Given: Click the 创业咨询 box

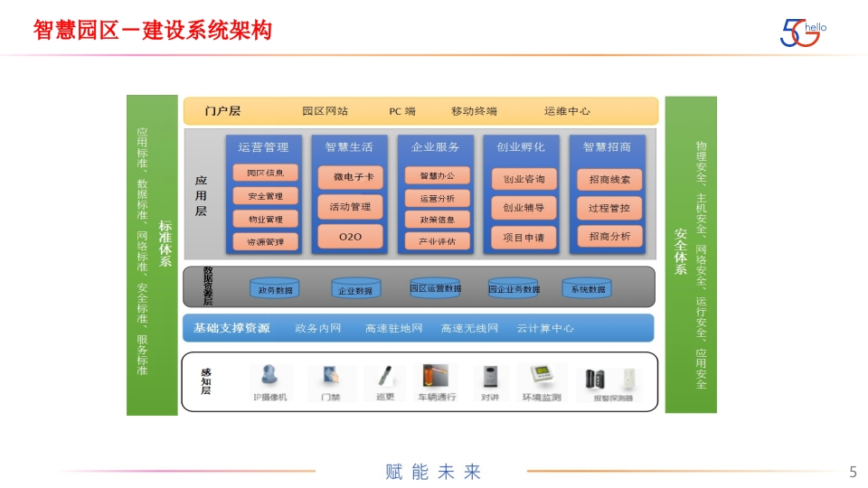Looking at the screenshot, I should tap(524, 179).
